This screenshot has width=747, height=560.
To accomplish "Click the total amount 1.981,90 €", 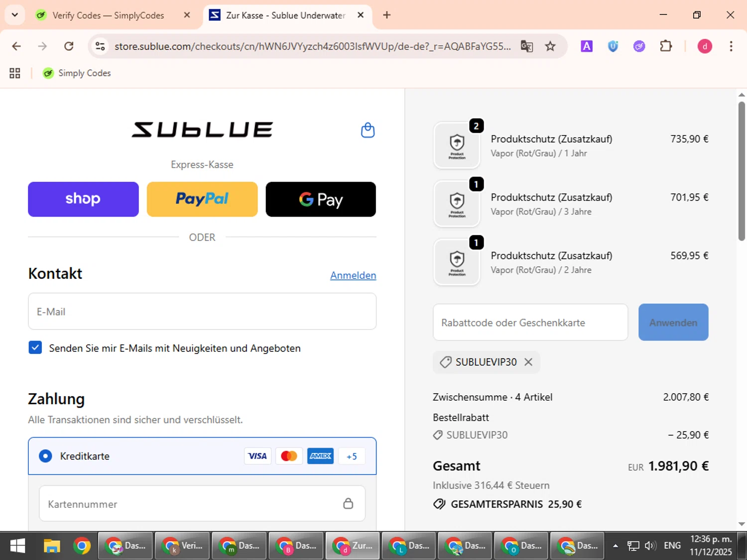I will tap(678, 466).
